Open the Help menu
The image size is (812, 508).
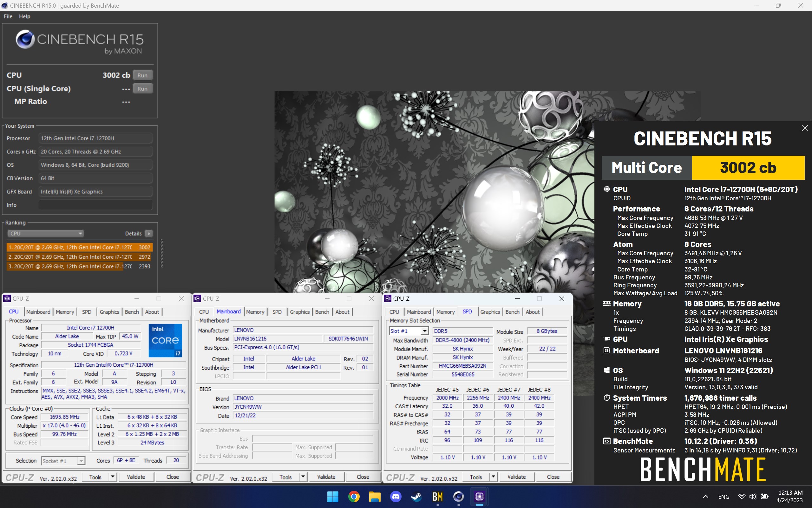click(24, 16)
